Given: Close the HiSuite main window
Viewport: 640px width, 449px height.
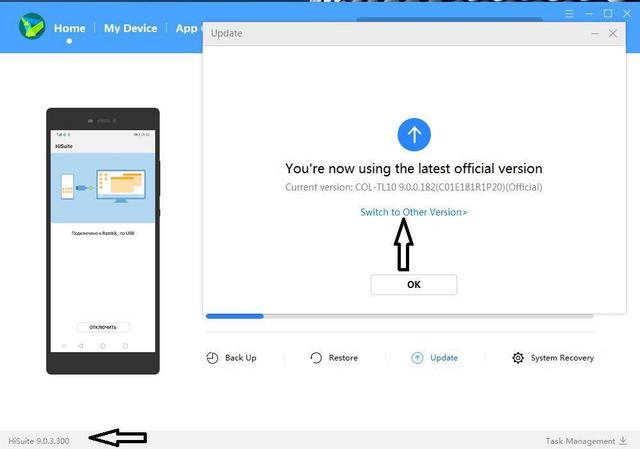Looking at the screenshot, I should click(x=627, y=14).
